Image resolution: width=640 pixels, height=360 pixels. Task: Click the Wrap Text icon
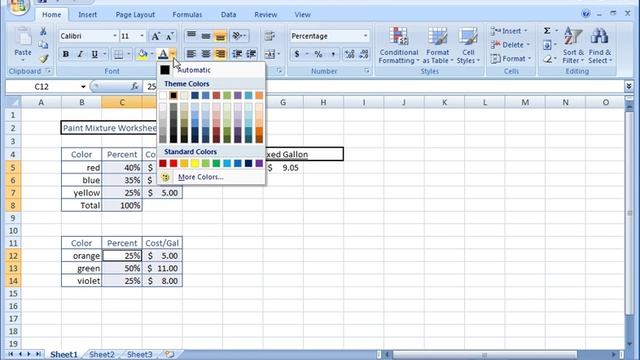click(x=269, y=36)
